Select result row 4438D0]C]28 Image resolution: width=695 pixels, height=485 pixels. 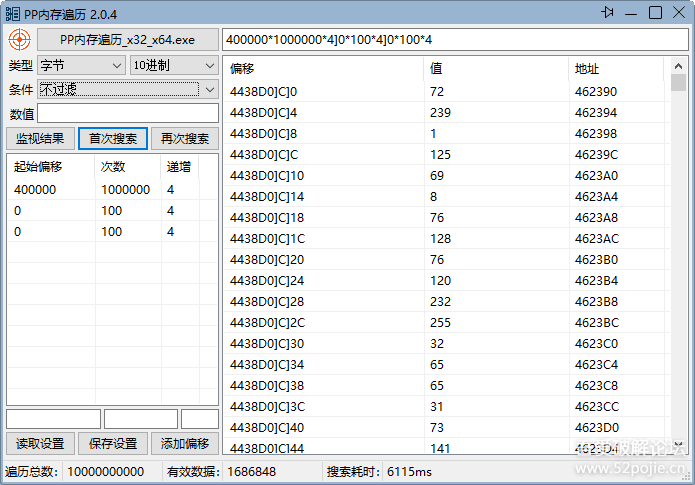pos(447,301)
